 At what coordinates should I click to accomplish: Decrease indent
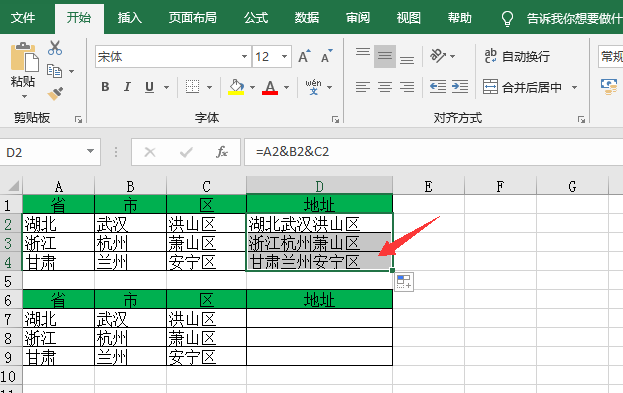(x=438, y=87)
